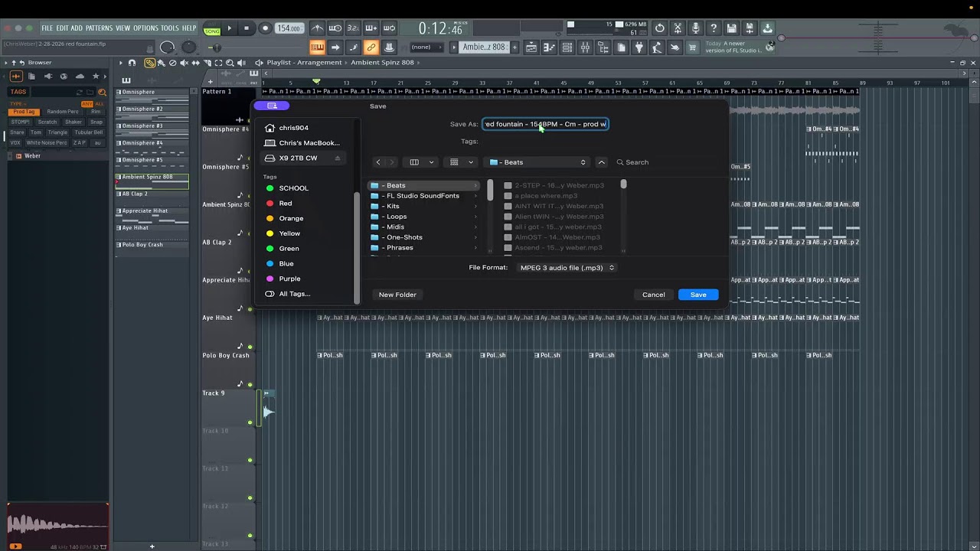Open the FILE menu

pos(47,28)
